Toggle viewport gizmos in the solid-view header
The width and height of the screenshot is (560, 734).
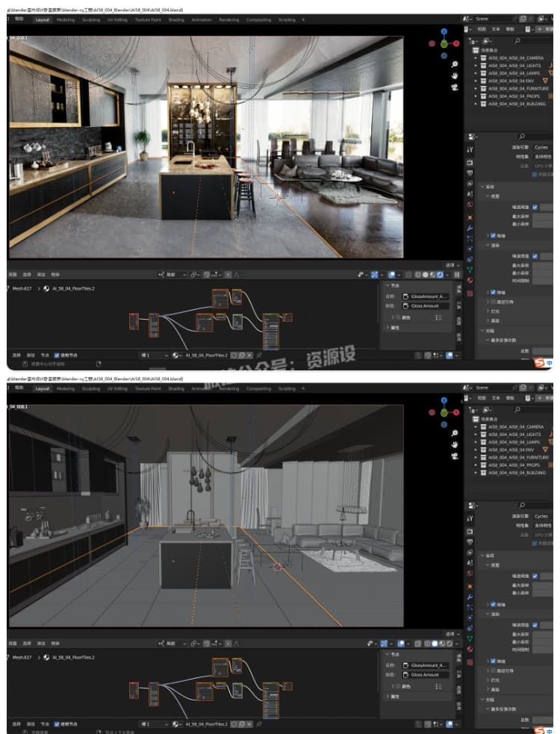[384, 644]
